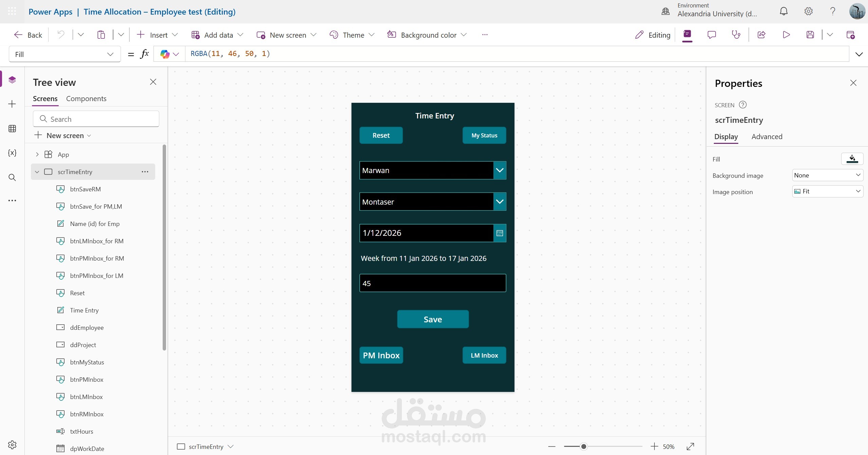Viewport: 868px width, 455px height.
Task: Click the Save disk icon
Action: (810, 35)
